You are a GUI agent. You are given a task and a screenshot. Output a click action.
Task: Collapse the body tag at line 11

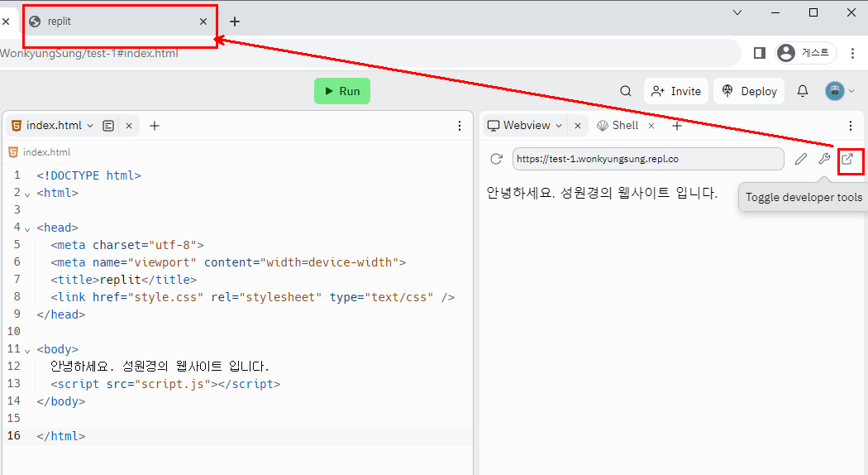(27, 351)
